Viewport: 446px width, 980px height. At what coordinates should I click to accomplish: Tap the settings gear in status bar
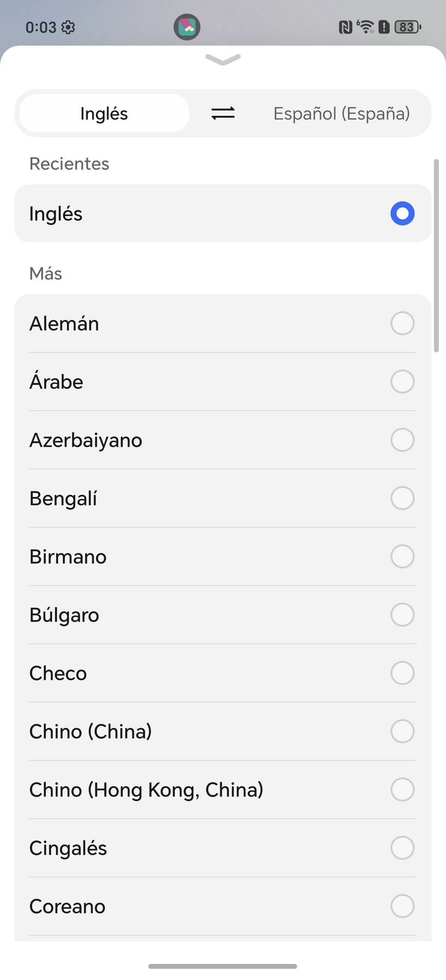[x=68, y=27]
